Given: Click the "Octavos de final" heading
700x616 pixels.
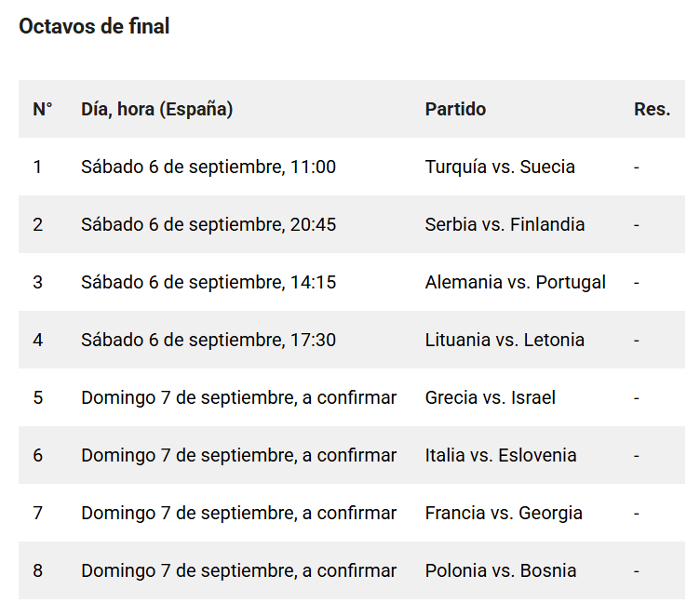Looking at the screenshot, I should [x=94, y=27].
